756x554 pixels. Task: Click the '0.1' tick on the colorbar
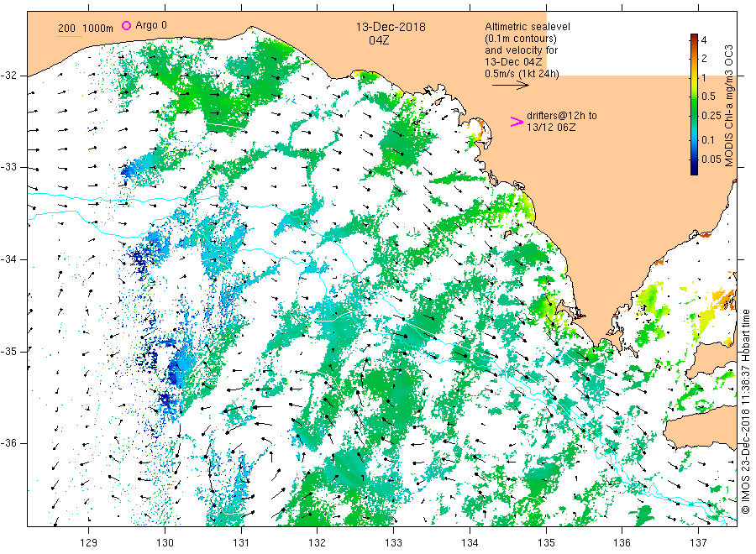pyautogui.click(x=708, y=139)
